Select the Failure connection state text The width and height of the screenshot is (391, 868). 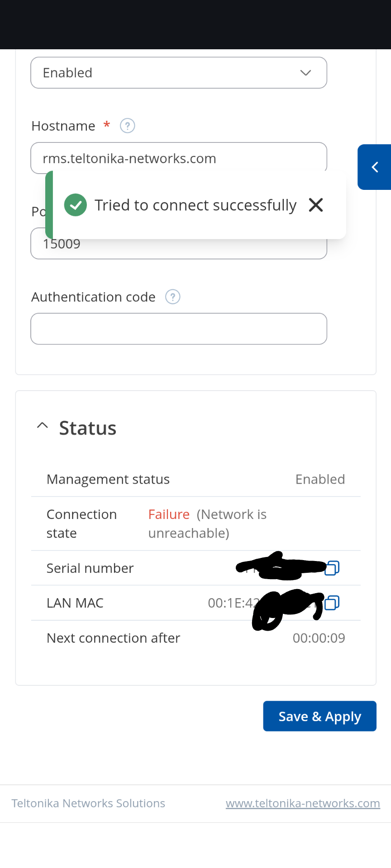[x=169, y=514]
